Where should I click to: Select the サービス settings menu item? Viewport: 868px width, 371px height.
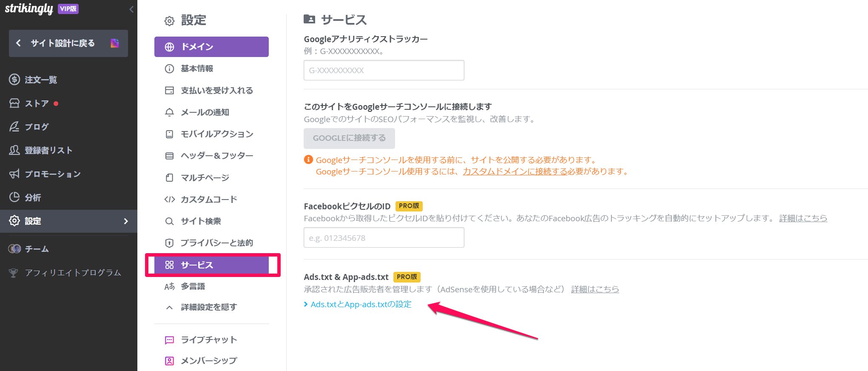211,265
